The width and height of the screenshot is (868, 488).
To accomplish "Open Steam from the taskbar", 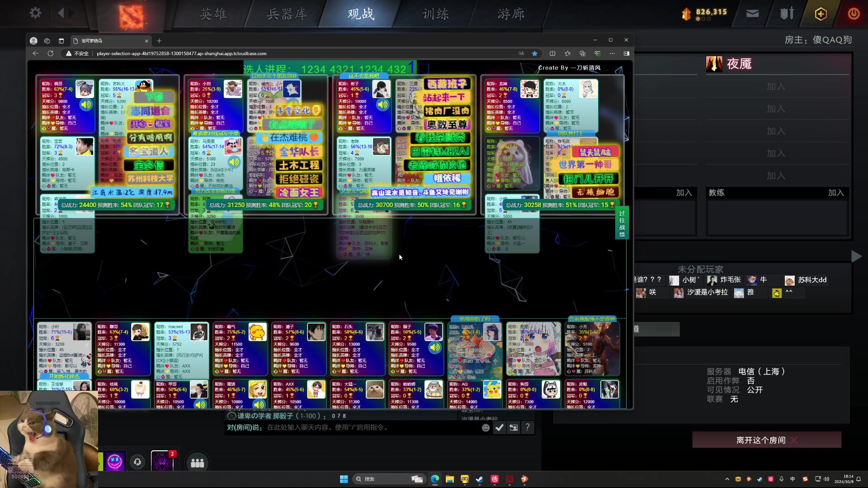I will (480, 479).
